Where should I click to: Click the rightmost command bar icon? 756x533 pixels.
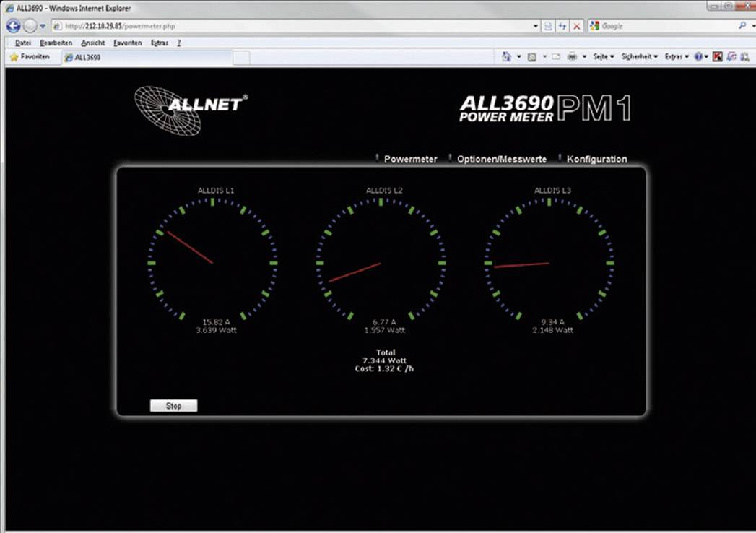[745, 57]
